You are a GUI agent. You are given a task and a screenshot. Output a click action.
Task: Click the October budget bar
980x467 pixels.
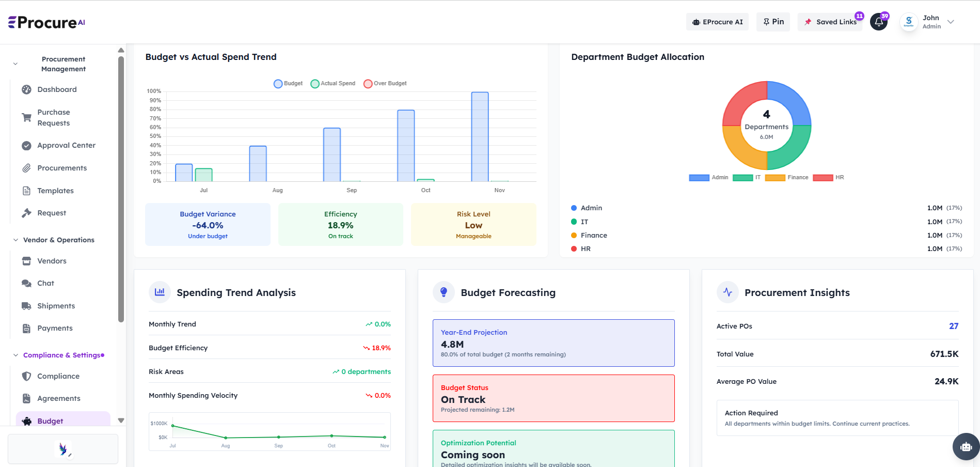pyautogui.click(x=406, y=146)
